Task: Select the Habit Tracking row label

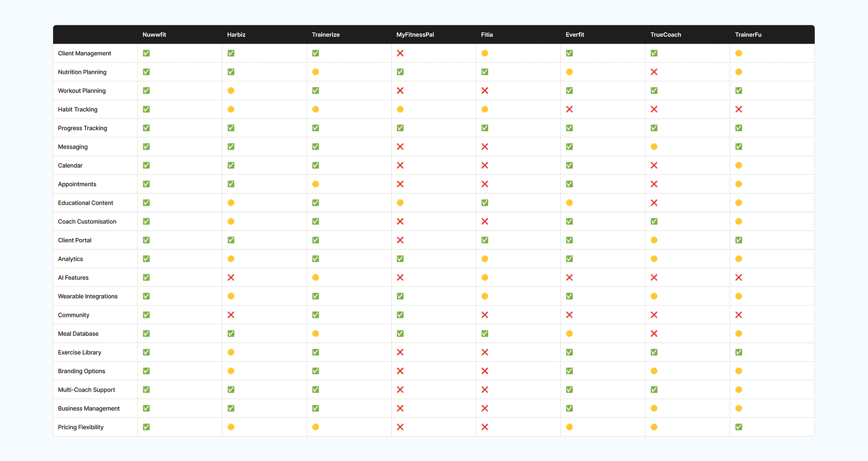Action: pyautogui.click(x=78, y=110)
